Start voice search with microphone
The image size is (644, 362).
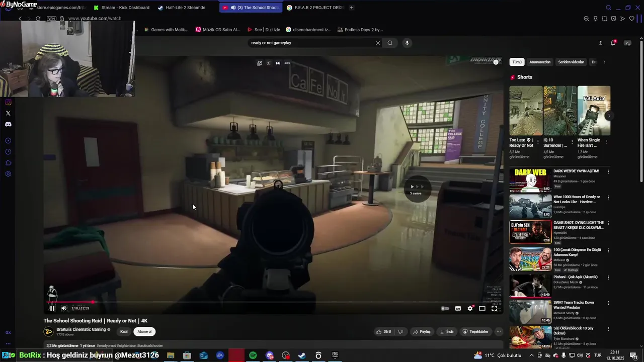407,43
